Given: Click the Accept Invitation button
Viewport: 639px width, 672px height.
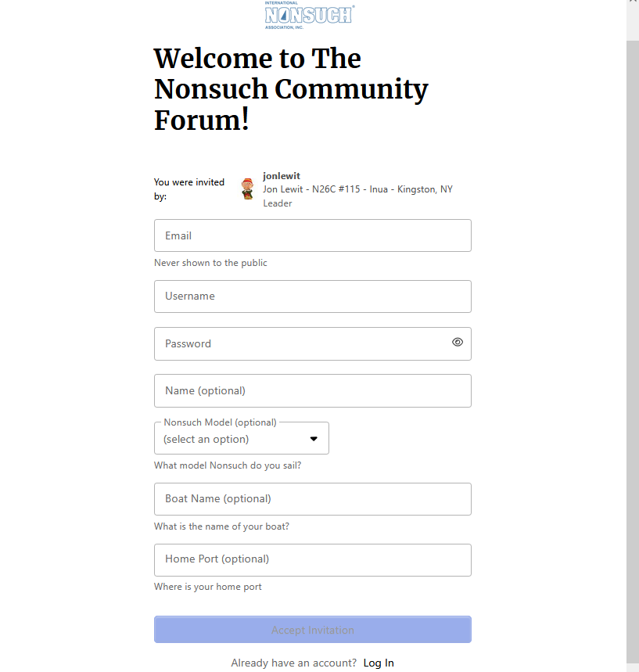Looking at the screenshot, I should pos(312,629).
